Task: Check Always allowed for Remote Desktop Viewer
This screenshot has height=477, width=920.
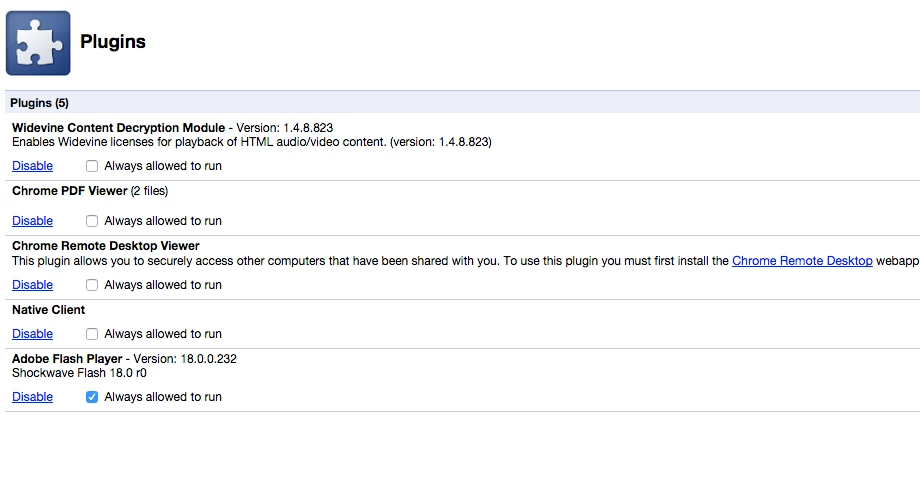Action: (92, 285)
